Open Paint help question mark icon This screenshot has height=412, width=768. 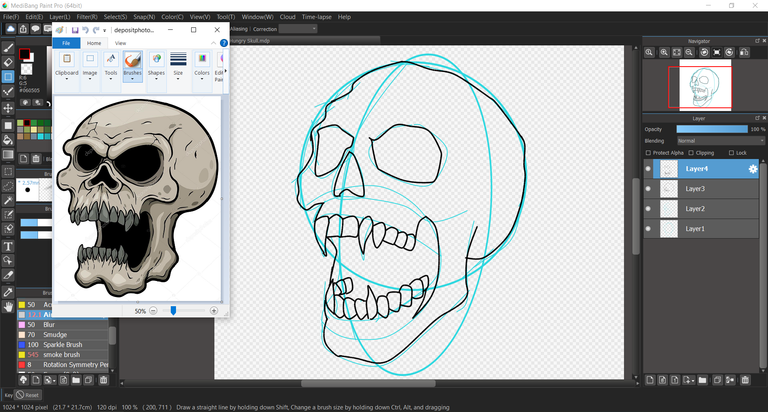(224, 43)
